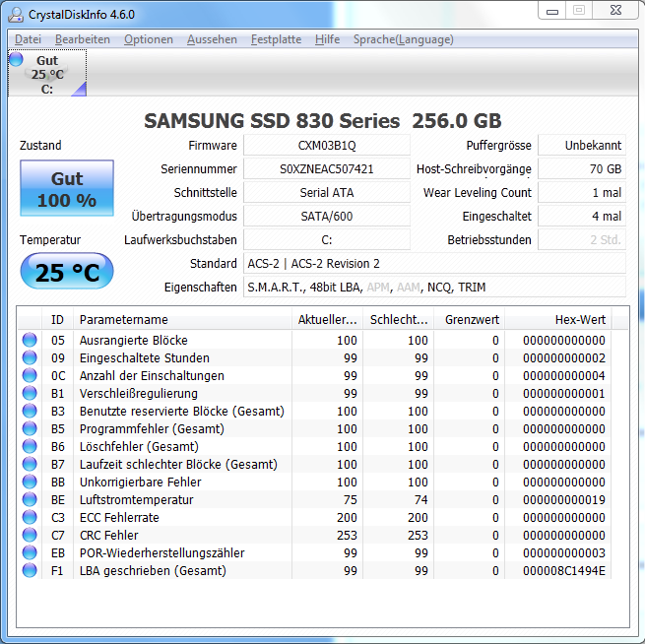Select the LBA geschrieben (Gesamt) parameter name
Screen dimensions: 645x644
point(153,571)
